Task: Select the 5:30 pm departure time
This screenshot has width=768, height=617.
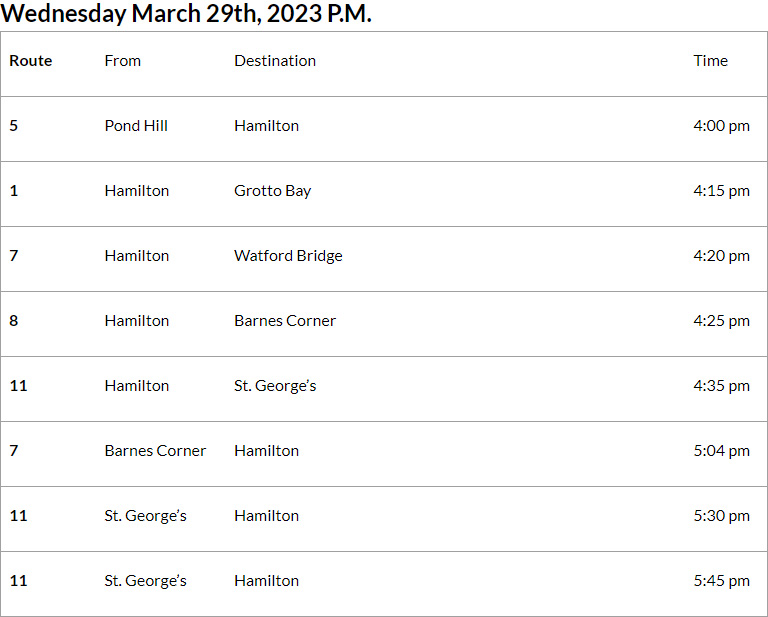Action: coord(721,516)
